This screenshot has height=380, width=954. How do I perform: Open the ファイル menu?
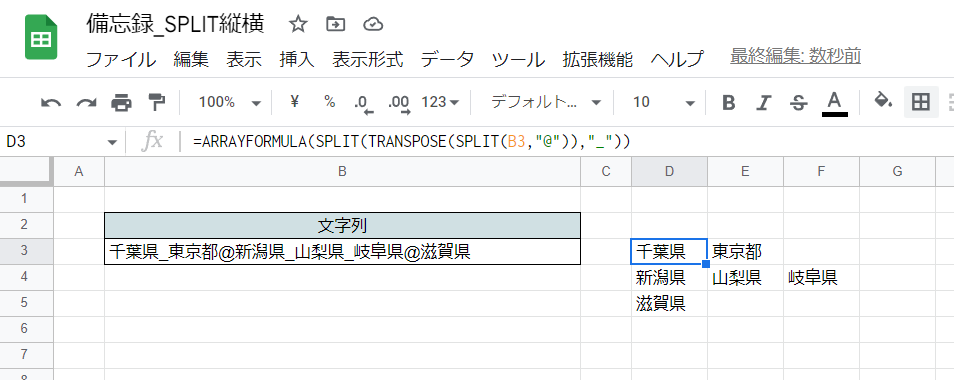pyautogui.click(x=121, y=59)
